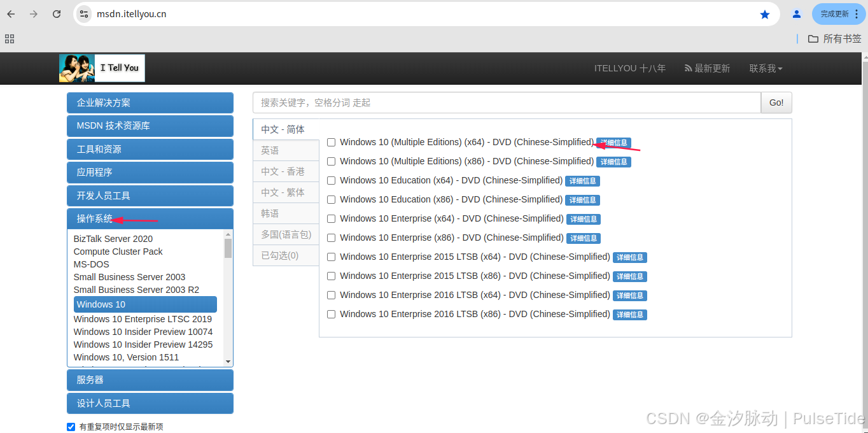Check Windows 10 Education x86 checkbox
868x433 pixels.
[x=331, y=200]
